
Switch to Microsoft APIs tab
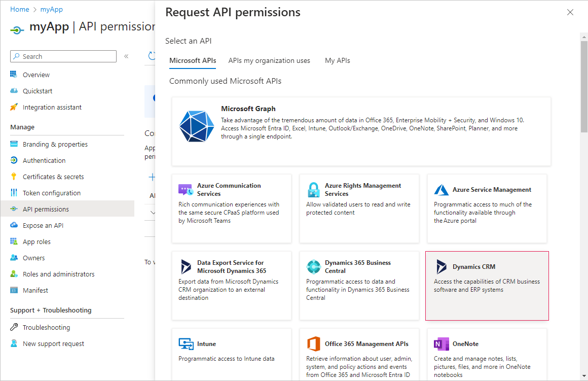(x=193, y=60)
